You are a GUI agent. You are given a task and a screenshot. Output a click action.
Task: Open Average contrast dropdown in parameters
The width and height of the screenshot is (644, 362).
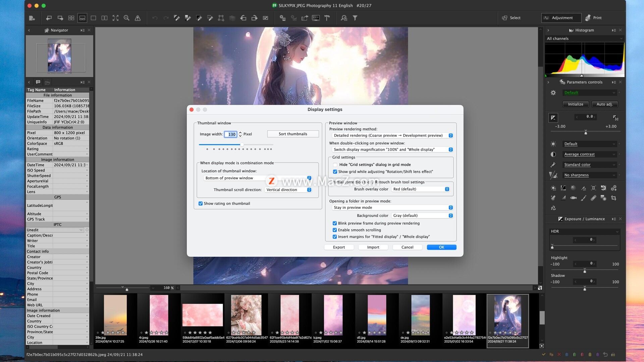pyautogui.click(x=590, y=154)
